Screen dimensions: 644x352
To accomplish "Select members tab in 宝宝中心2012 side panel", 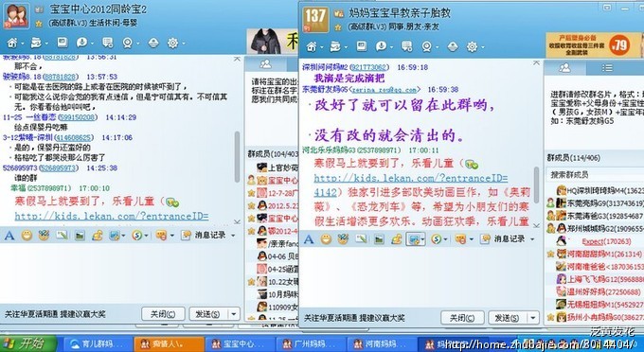I will tap(266, 64).
